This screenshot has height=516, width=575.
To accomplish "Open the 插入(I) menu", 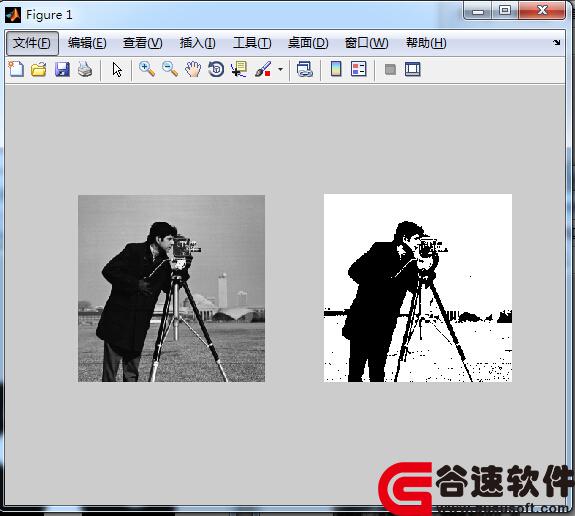I will pos(198,43).
